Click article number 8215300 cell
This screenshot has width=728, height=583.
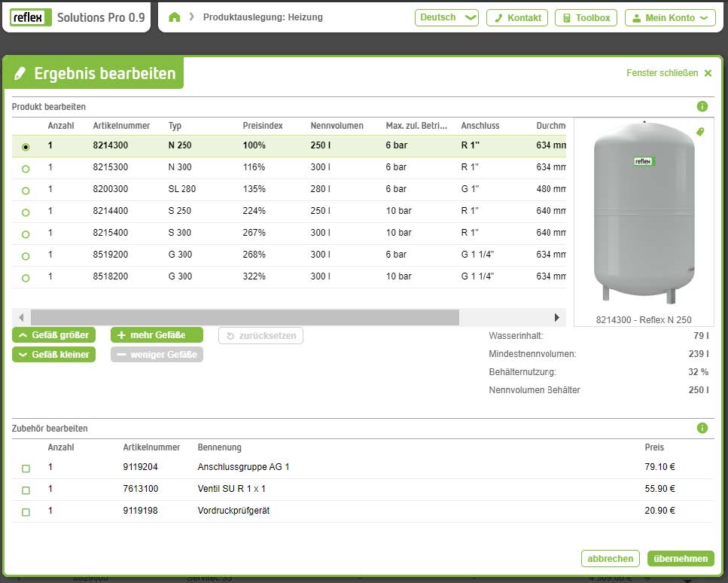point(111,167)
